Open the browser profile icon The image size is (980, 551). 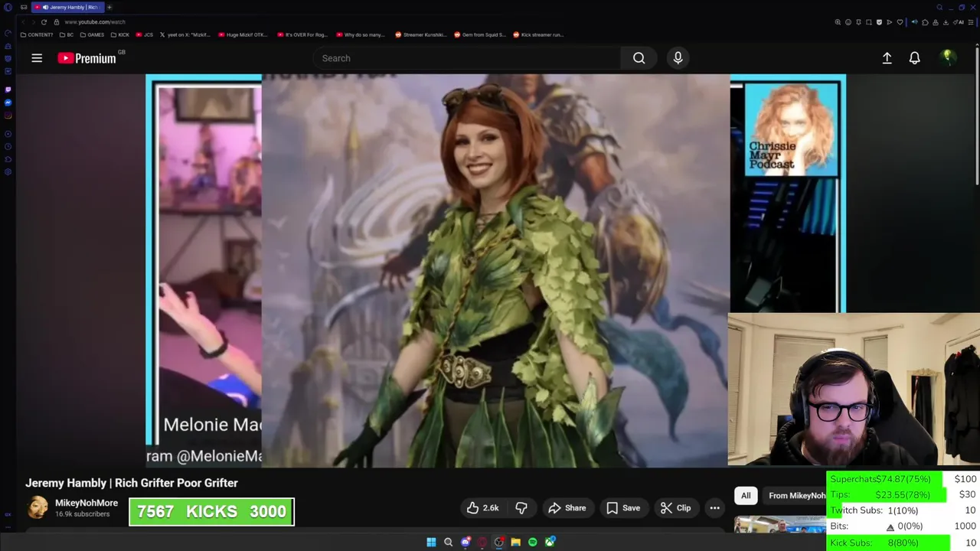point(935,22)
